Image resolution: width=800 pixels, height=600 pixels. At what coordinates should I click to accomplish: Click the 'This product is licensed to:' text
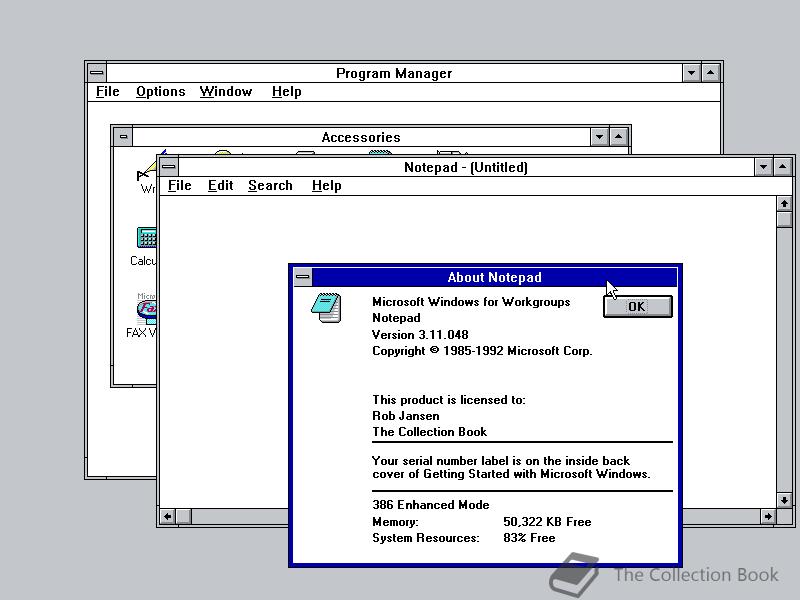coord(448,399)
